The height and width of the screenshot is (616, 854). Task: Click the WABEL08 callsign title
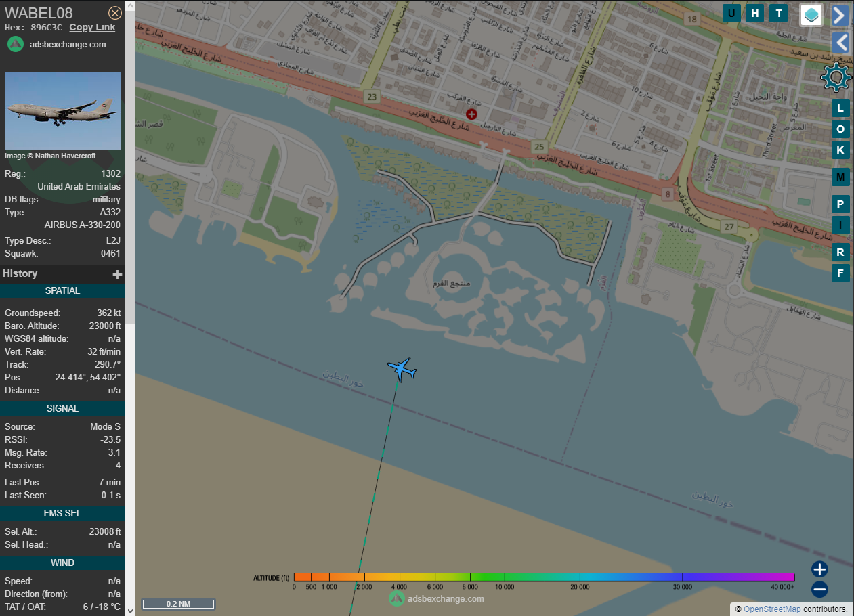(x=39, y=12)
